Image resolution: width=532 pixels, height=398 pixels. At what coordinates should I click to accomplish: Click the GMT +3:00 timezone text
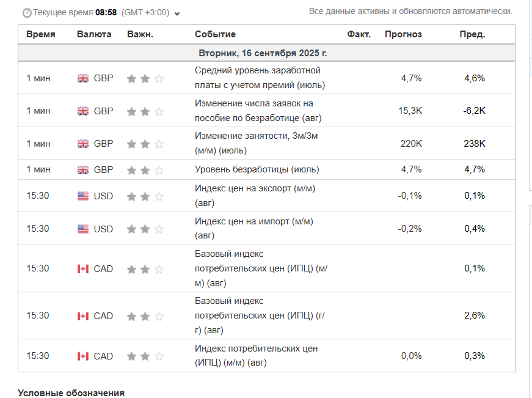(x=145, y=13)
